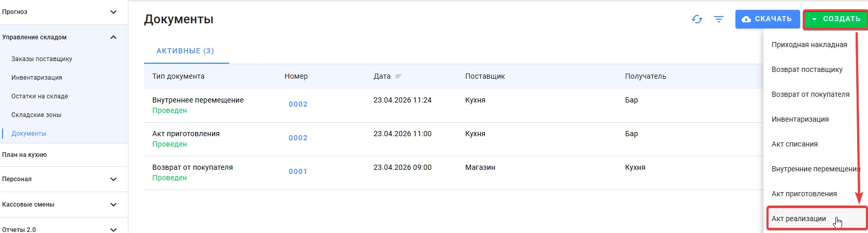
Task: Click the refresh documents icon
Action: click(697, 19)
